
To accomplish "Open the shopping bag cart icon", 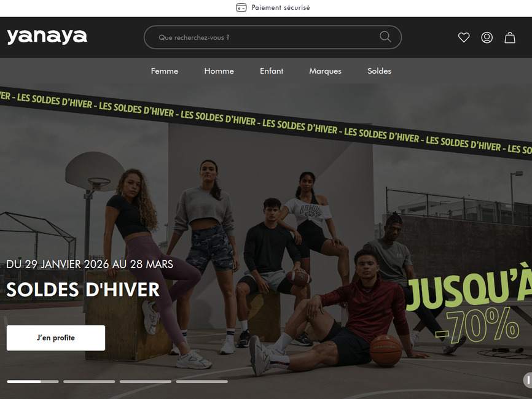I will [510, 37].
